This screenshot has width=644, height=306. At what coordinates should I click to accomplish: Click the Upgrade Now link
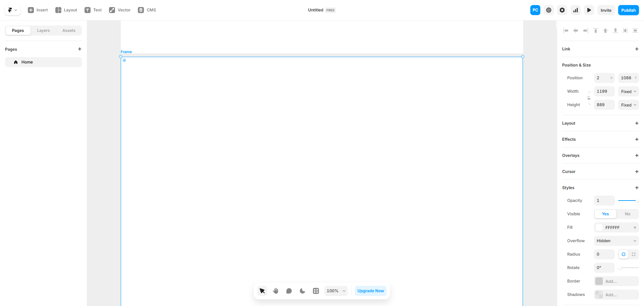pos(370,291)
